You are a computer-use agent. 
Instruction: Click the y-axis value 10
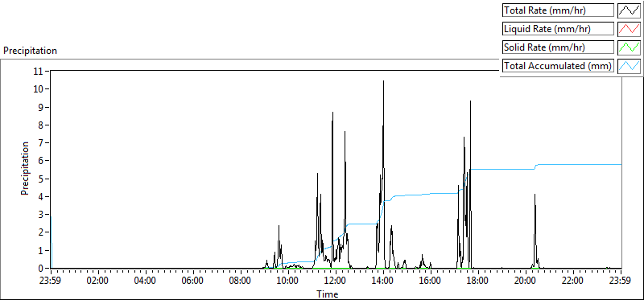[39, 89]
